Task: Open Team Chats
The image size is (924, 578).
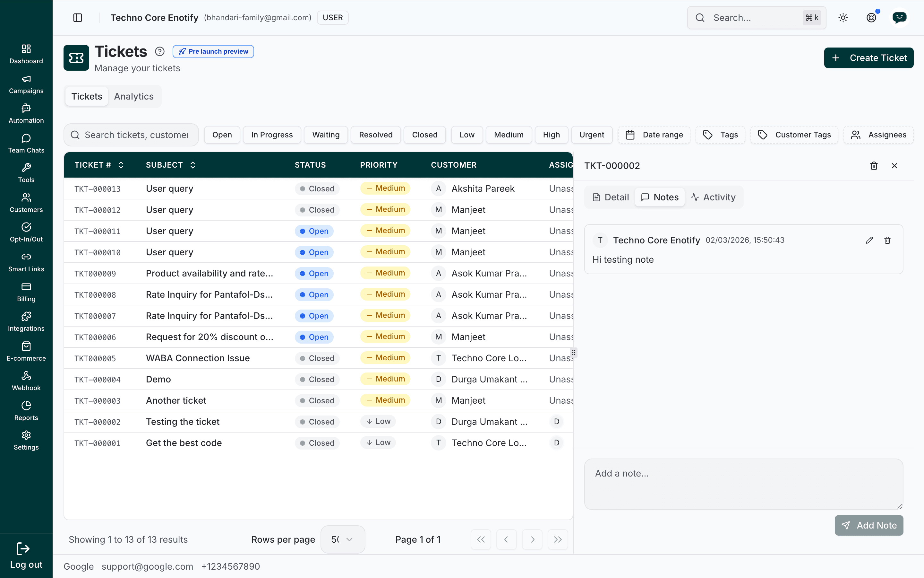Action: click(x=26, y=143)
